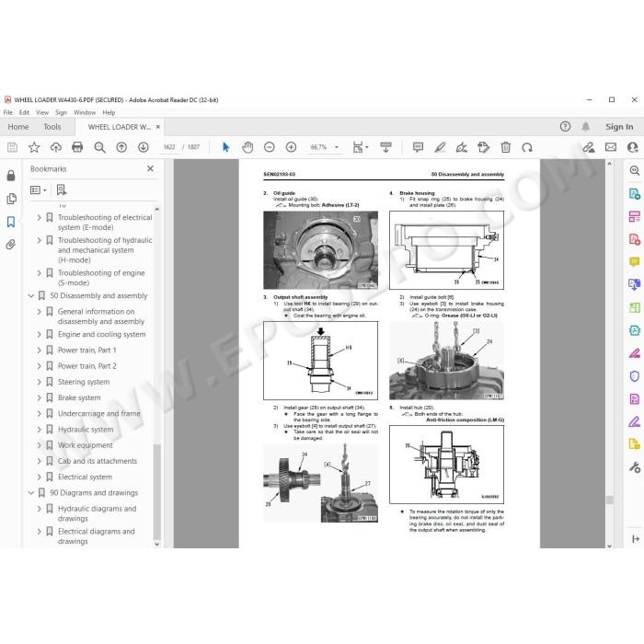Collapse the 50 Disassembly and assembly bookmark

click(31, 295)
